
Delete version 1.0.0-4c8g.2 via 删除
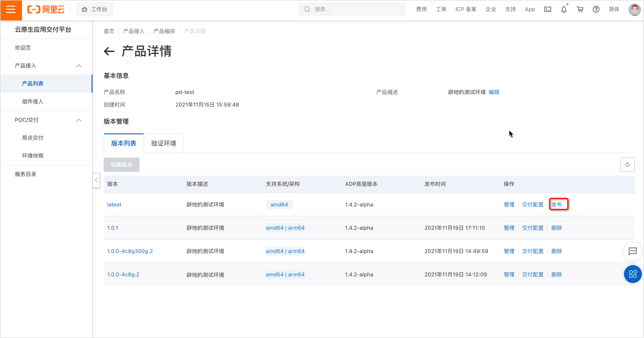pos(557,274)
